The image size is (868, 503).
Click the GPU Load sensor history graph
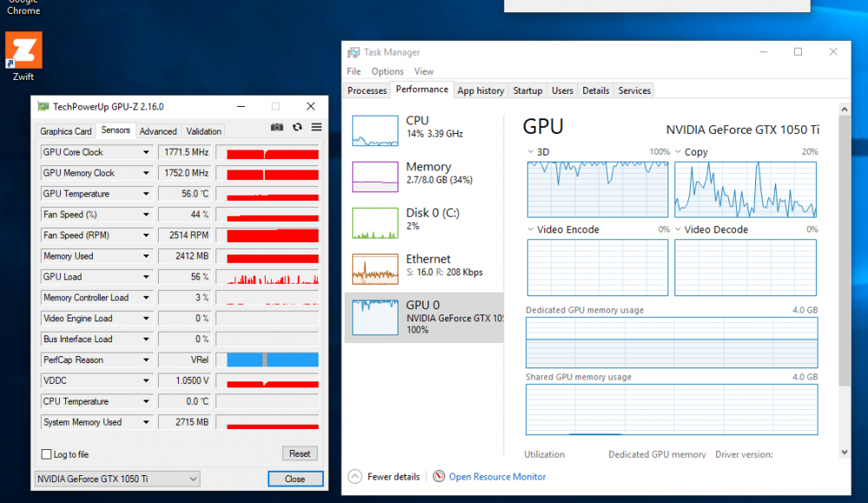click(267, 277)
